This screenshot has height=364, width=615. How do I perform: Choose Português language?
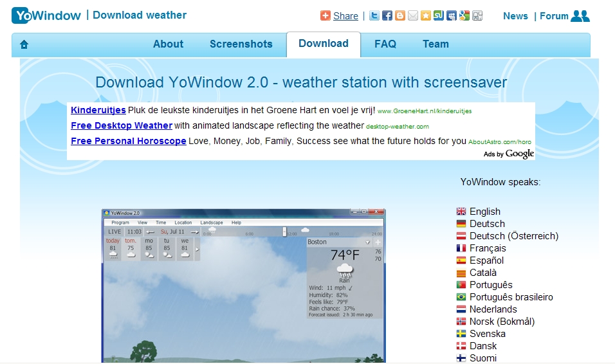point(491,285)
